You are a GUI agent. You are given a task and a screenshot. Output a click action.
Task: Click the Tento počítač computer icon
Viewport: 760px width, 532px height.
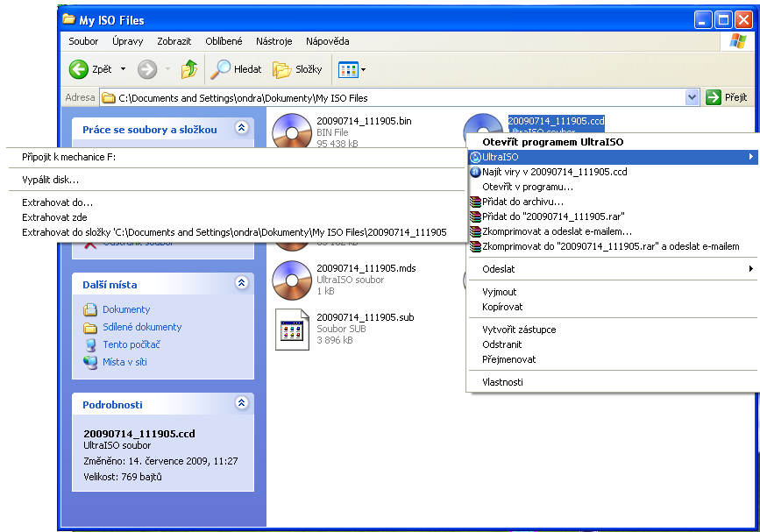[90, 345]
